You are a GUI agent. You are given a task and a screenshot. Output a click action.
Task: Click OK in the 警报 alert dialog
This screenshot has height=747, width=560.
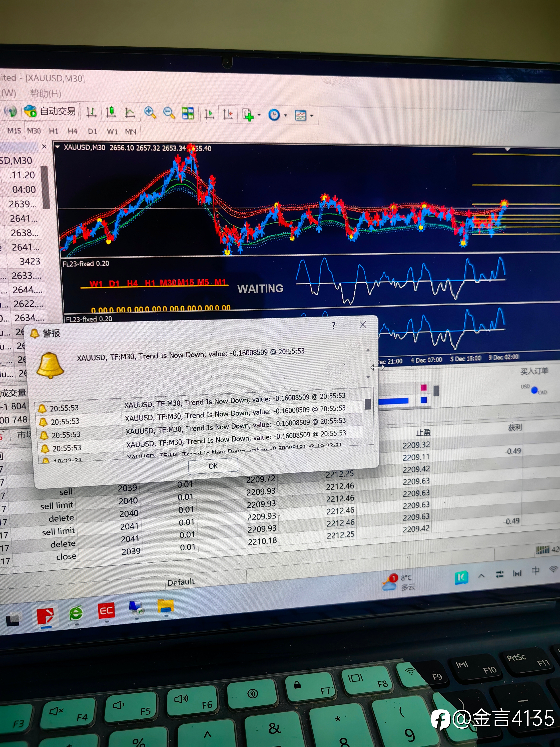tap(213, 466)
